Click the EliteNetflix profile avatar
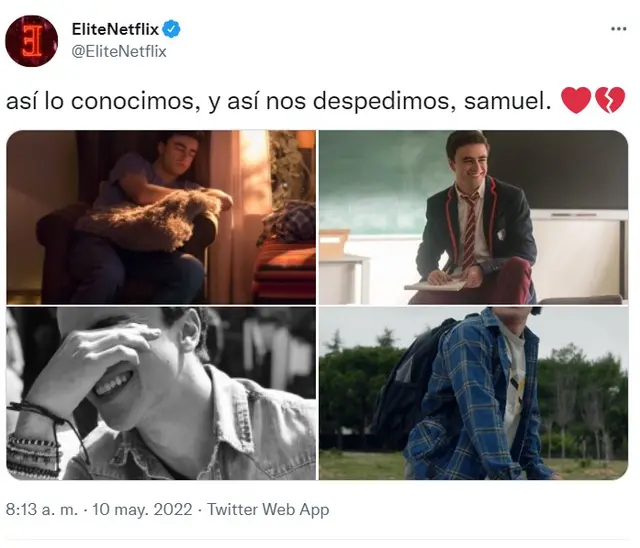Screen dimensions: 640x548 [31, 41]
